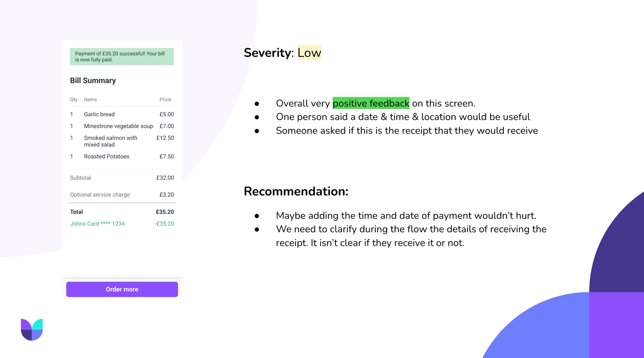Screen dimensions: 644x358
Task: Select the Total £35.20 amount
Action: [x=165, y=212]
